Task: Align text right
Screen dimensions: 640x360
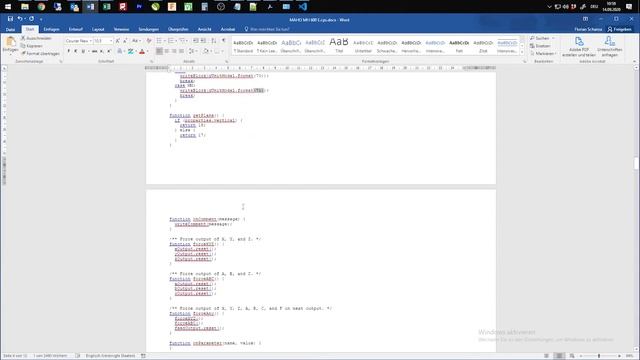Action: coord(174,51)
